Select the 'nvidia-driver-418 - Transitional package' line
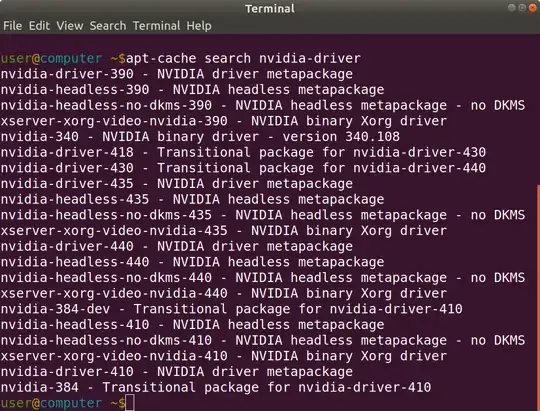The height and width of the screenshot is (411, 540). click(243, 152)
